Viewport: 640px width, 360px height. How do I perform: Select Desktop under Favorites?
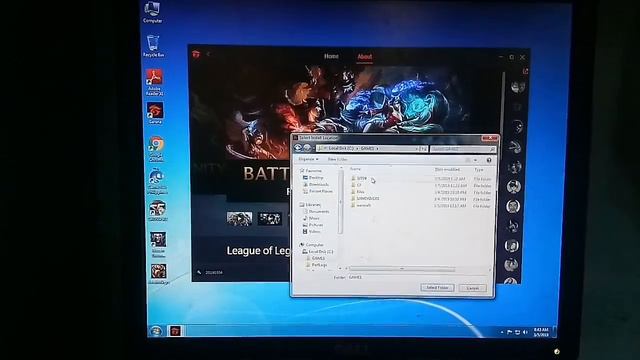click(313, 178)
